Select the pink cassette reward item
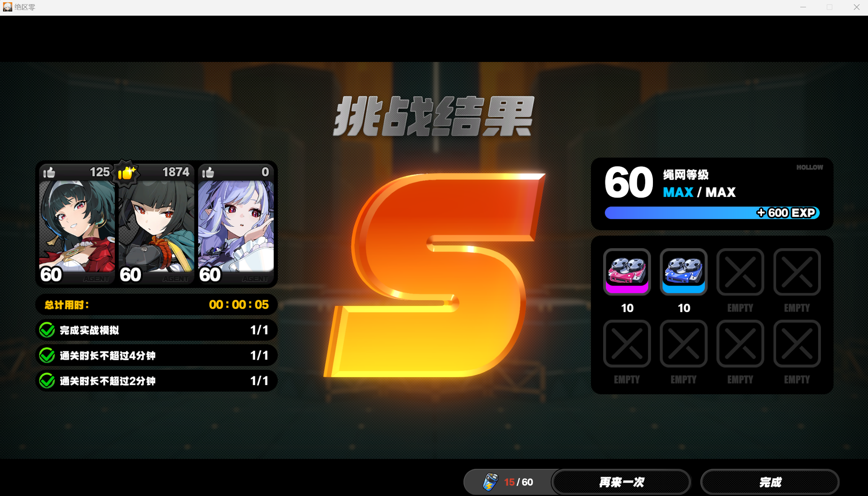This screenshot has height=496, width=868. click(x=627, y=272)
